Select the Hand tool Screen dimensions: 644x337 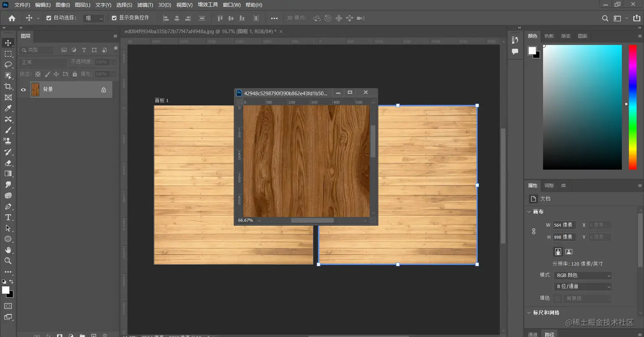coord(8,250)
